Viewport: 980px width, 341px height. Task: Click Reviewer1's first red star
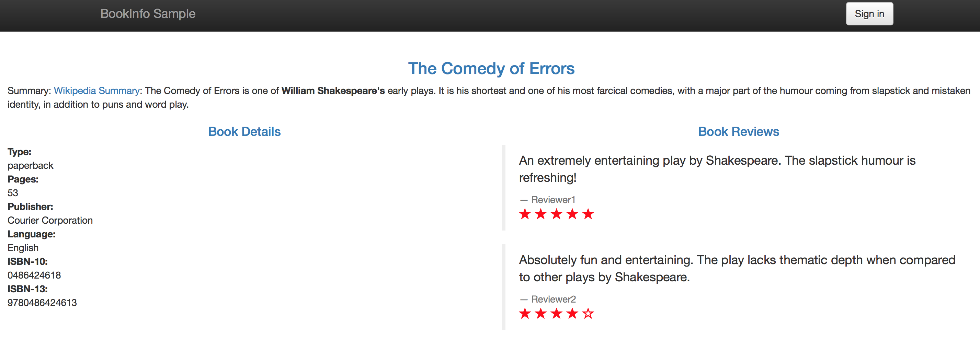click(525, 214)
